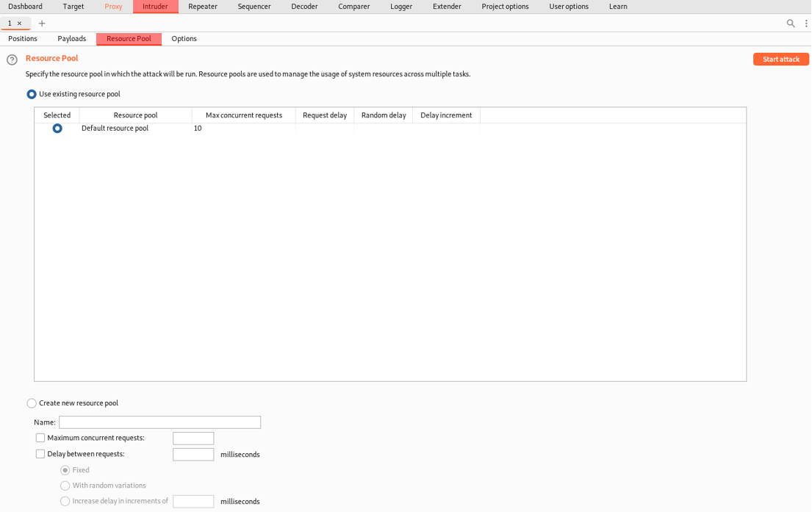Enable Delay between requests checkbox
Image resolution: width=812 pixels, height=512 pixels.
[40, 454]
